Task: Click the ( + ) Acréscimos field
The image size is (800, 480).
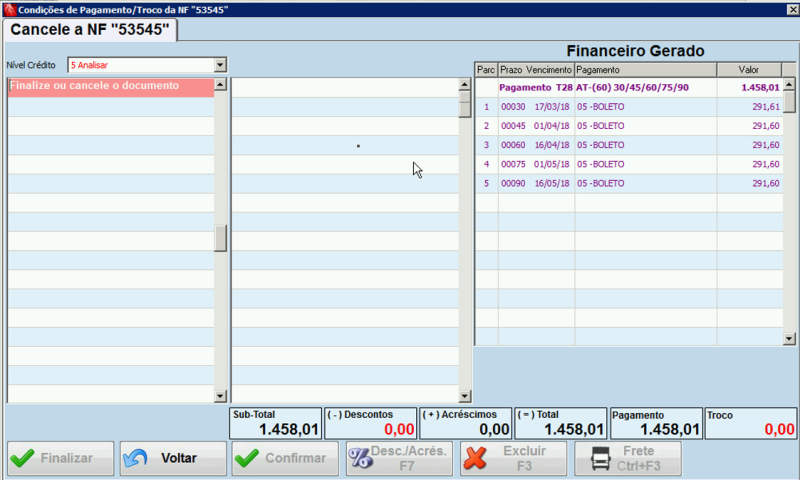Action: point(466,423)
